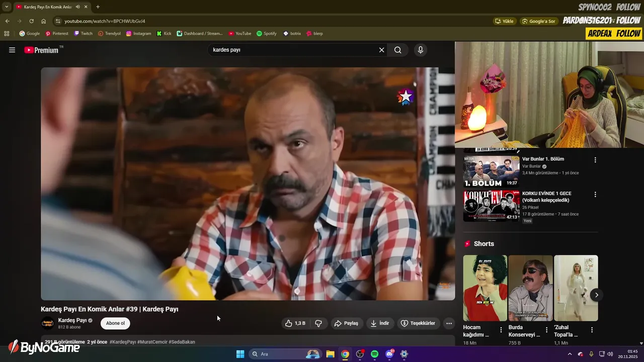The width and height of the screenshot is (644, 362).
Task: Like the video with thumbs up
Action: [x=295, y=323]
